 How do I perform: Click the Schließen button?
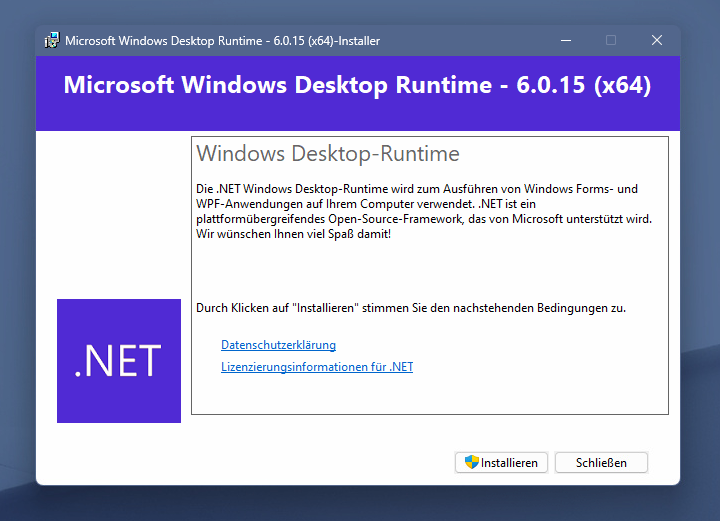click(601, 462)
